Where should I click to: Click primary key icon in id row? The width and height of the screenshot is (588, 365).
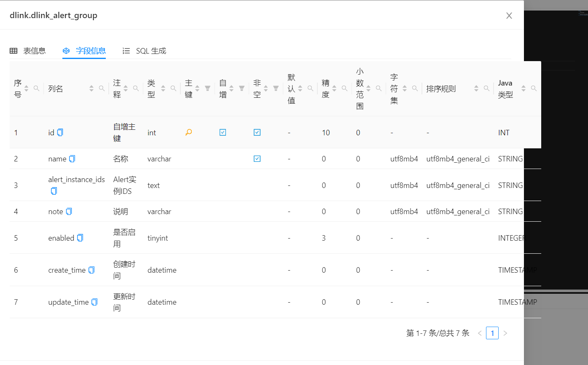(x=188, y=132)
